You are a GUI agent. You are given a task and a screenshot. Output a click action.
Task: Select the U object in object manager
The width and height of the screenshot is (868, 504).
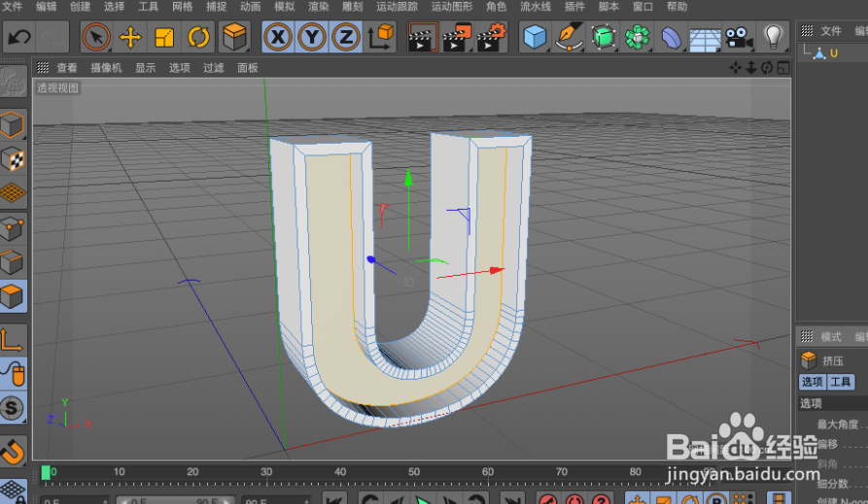click(x=834, y=53)
